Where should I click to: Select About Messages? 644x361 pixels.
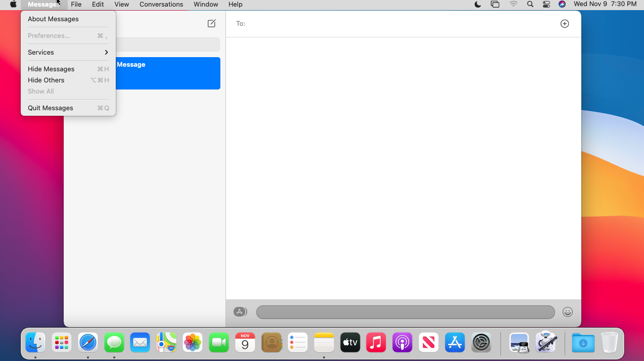pos(68,19)
